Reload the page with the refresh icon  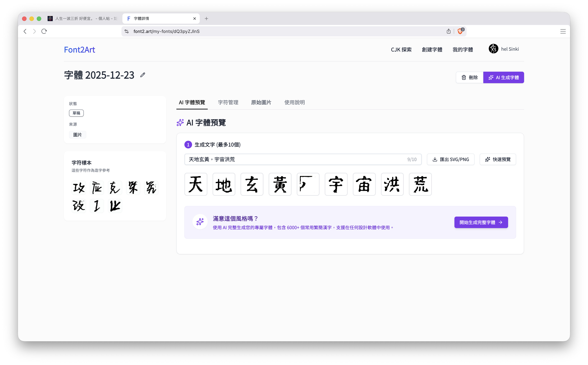44,31
